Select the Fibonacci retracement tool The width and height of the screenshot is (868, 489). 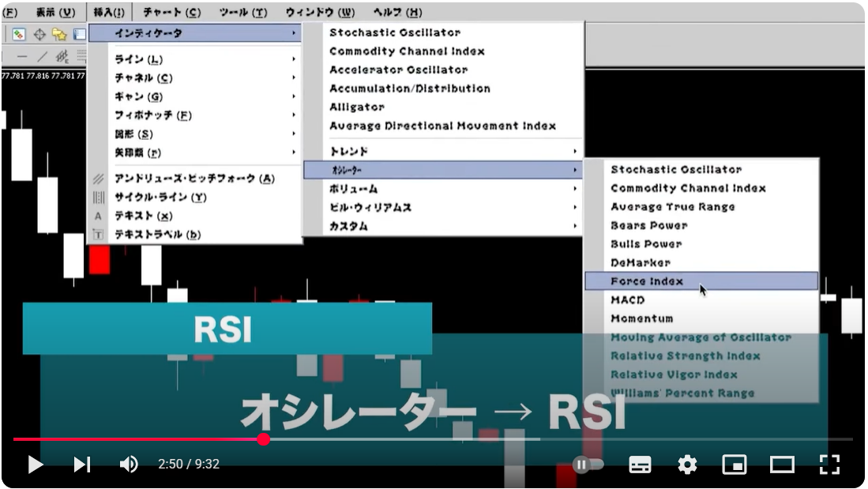(x=81, y=57)
